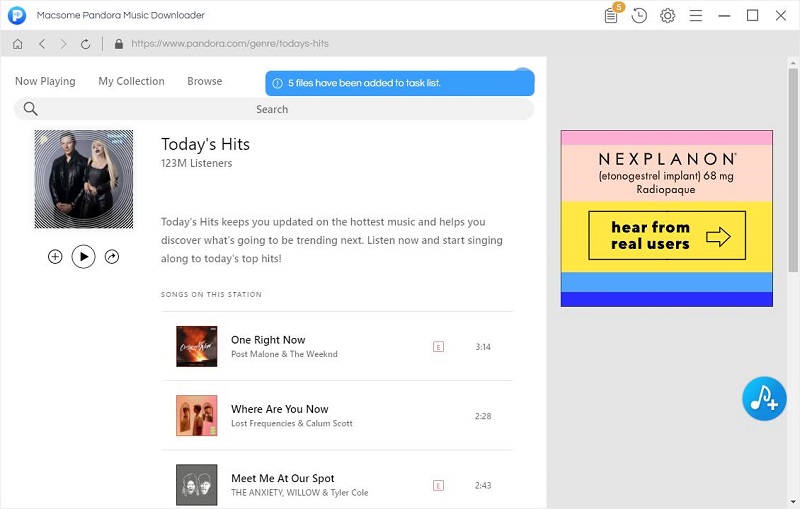Play the Today's Hits station
The image size is (800, 509).
coord(84,257)
